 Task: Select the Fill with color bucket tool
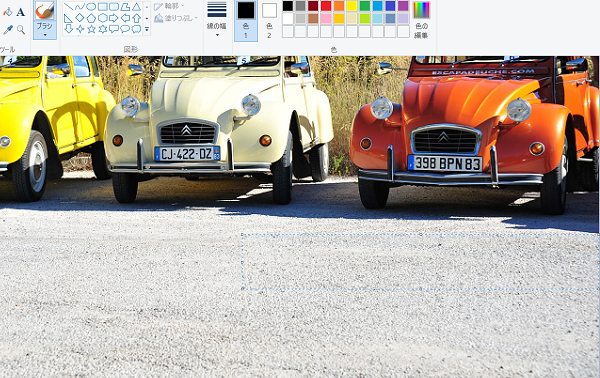pos(7,12)
